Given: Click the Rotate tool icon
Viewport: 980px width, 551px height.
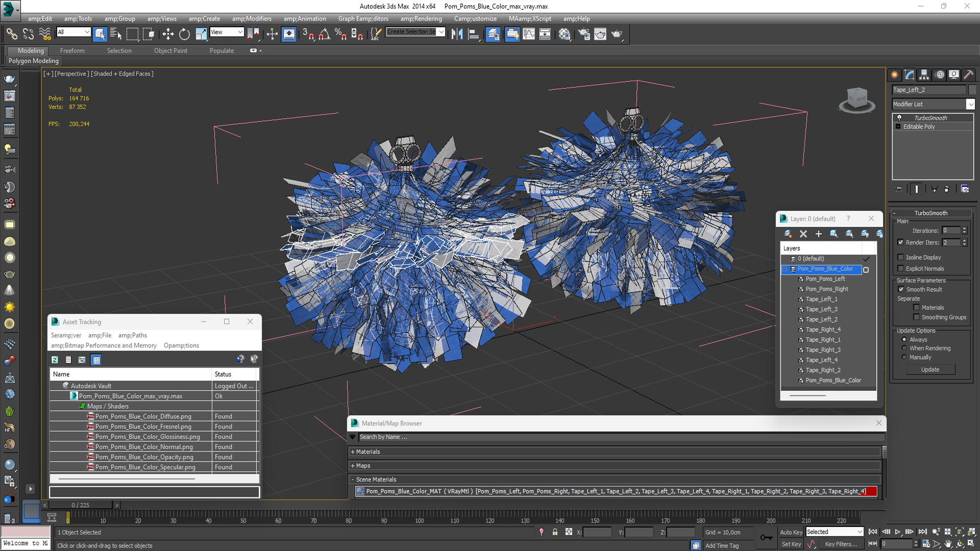Looking at the screenshot, I should [x=184, y=34].
